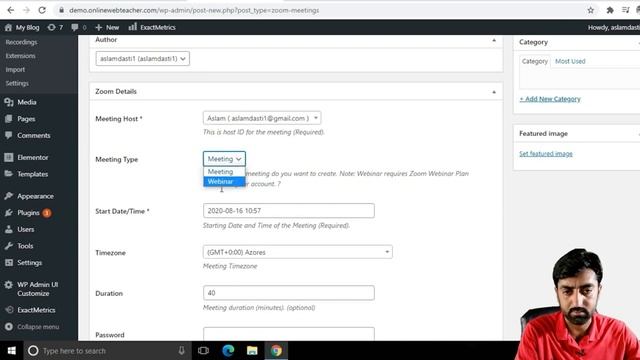Click the My Blog home icon
Viewport: 640px width, 360px height.
[8, 27]
